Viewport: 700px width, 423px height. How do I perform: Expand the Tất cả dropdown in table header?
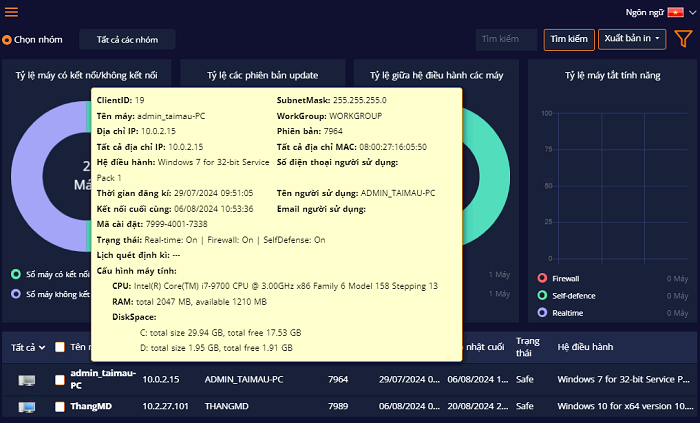pyautogui.click(x=28, y=347)
